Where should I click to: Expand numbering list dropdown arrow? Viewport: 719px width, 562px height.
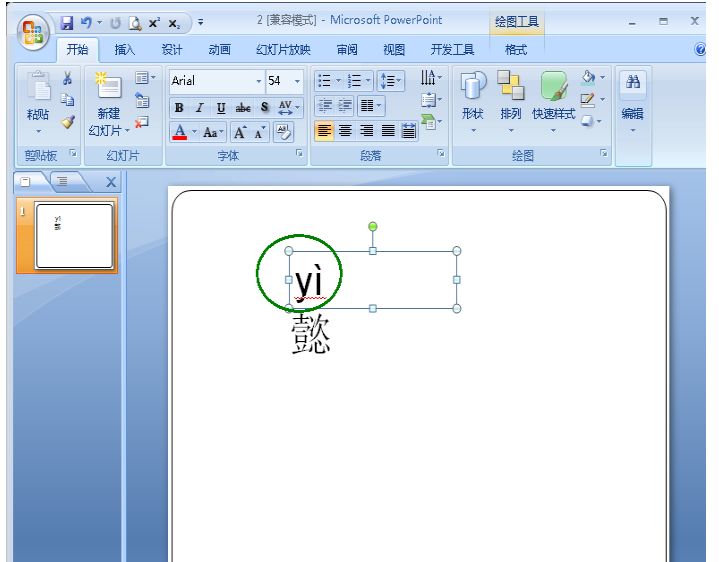[x=368, y=81]
